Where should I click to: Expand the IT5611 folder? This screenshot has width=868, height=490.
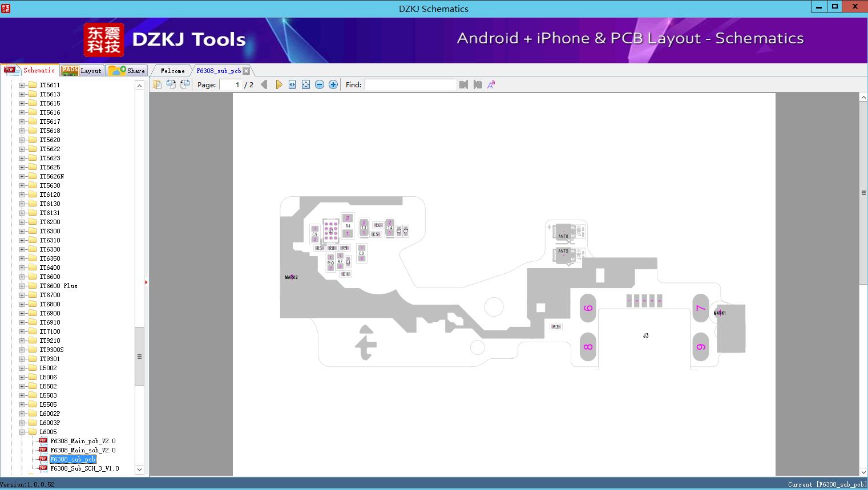pos(22,85)
